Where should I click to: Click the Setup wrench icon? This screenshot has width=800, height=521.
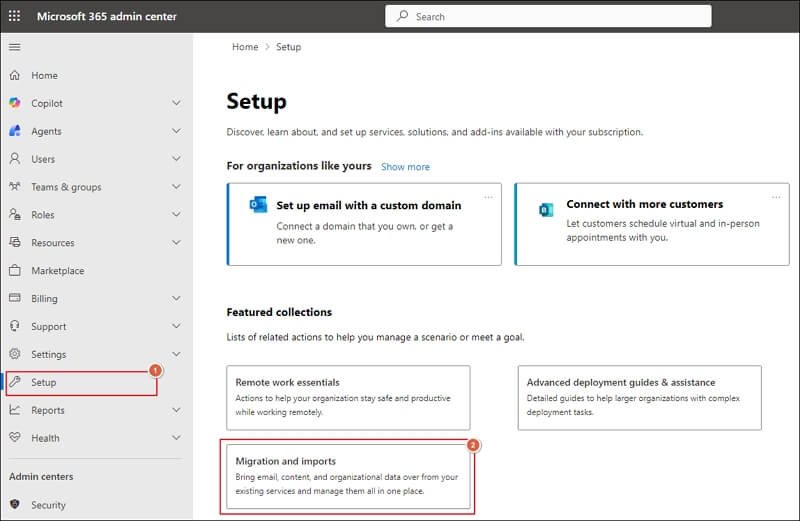point(15,381)
